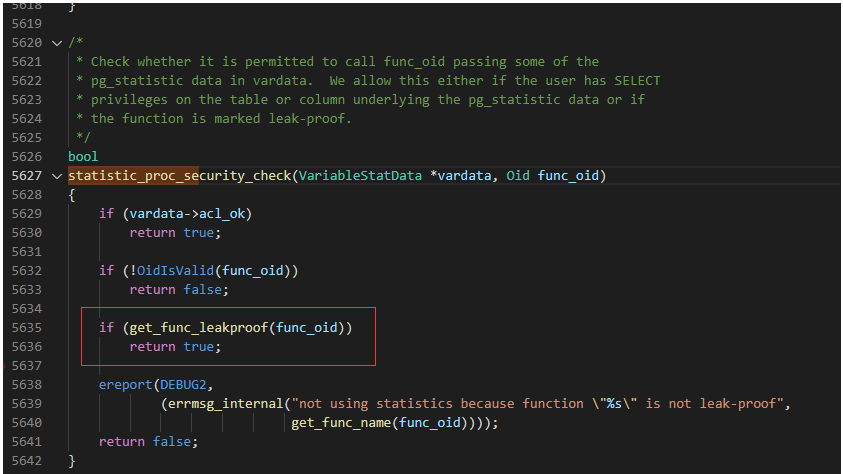
Task: Collapse the comment block fold at line 5620
Action: pos(55,43)
